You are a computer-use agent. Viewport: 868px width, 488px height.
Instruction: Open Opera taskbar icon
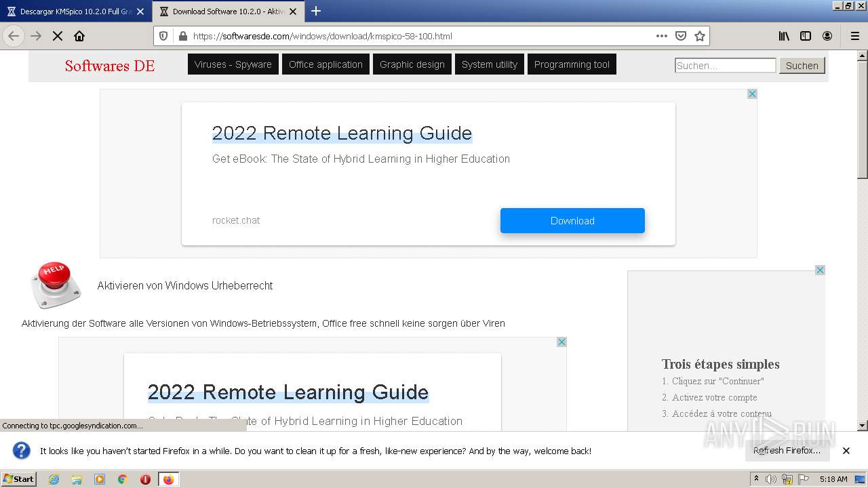pos(145,479)
